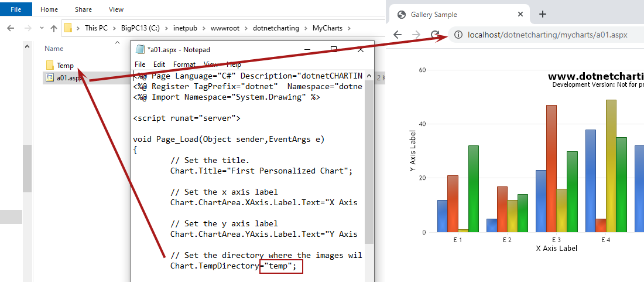Sort files by the Name column header
Screen dimensions: 644x282
(54, 49)
